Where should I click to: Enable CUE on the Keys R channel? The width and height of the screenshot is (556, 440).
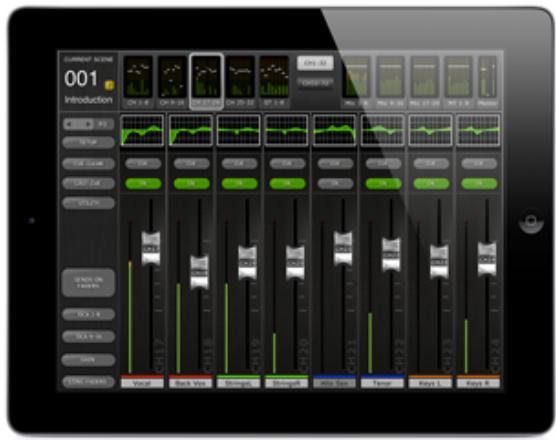[x=479, y=163]
